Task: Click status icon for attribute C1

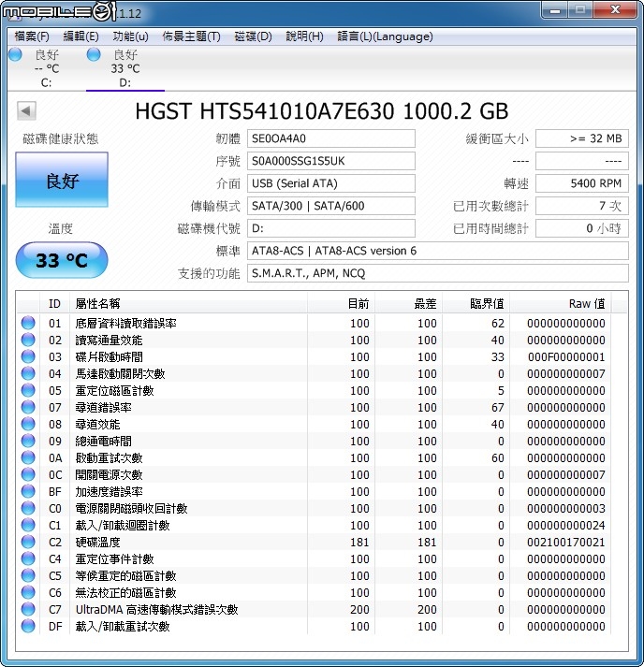Action: 28,525
